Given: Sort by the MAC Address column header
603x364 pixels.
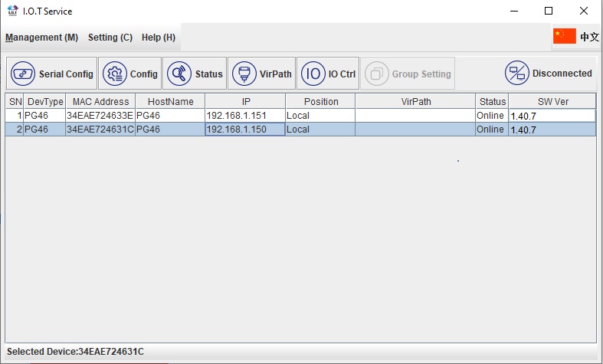Looking at the screenshot, I should tap(100, 101).
